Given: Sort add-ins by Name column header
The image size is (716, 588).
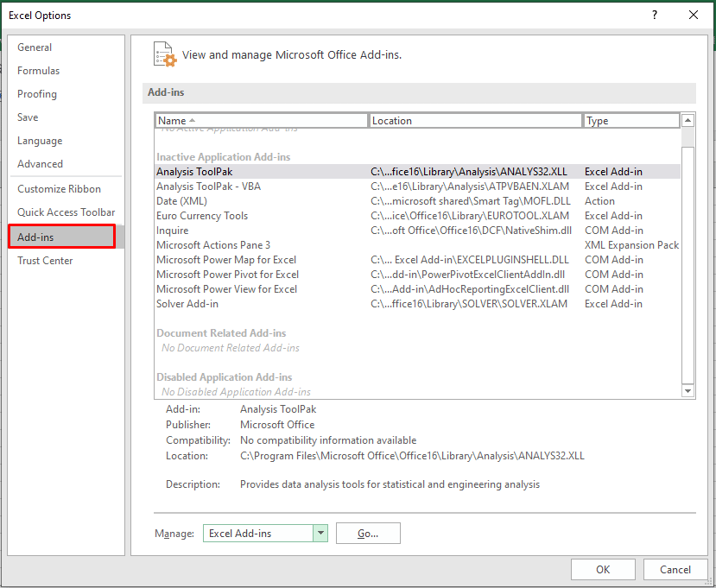Looking at the screenshot, I should (261, 121).
